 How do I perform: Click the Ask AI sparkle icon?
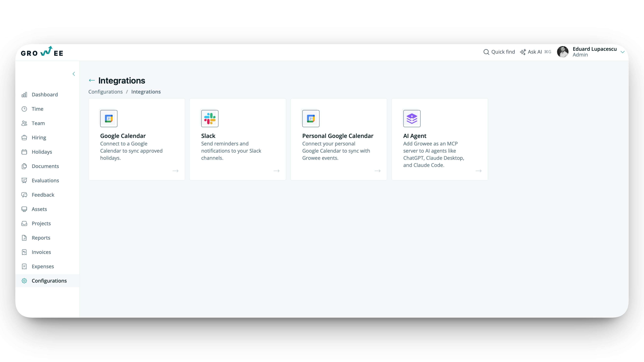coord(523,52)
